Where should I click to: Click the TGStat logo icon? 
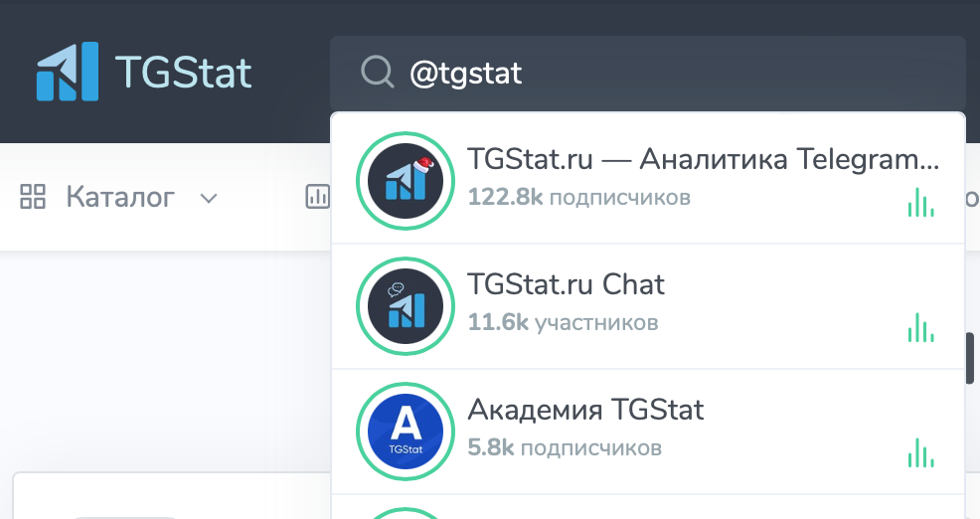tap(68, 72)
